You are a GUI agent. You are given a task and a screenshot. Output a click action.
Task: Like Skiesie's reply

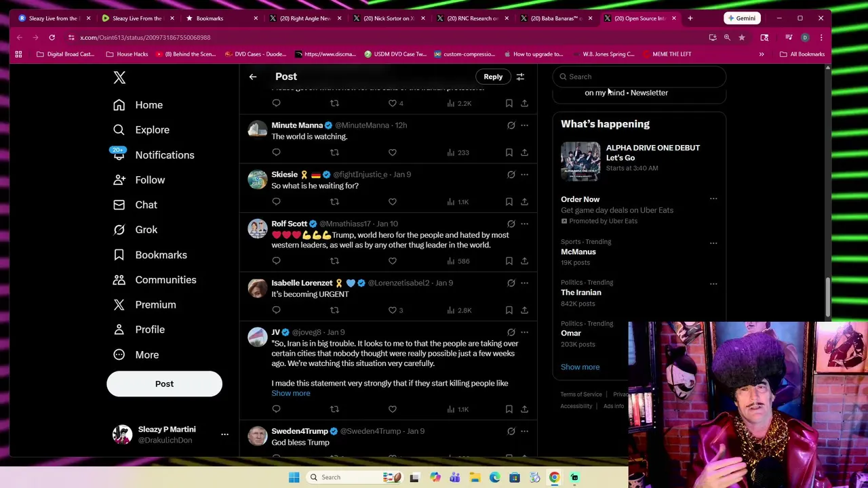392,202
